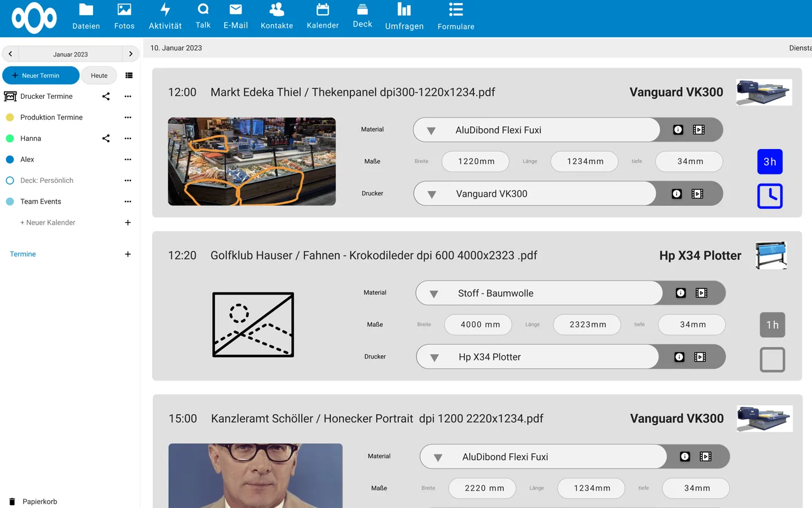Go to previous month arrow
This screenshot has height=508, width=812.
(x=10, y=54)
